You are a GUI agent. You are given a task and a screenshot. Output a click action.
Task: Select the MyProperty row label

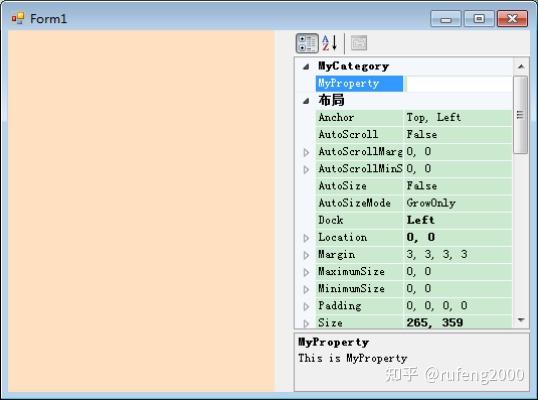pos(359,84)
